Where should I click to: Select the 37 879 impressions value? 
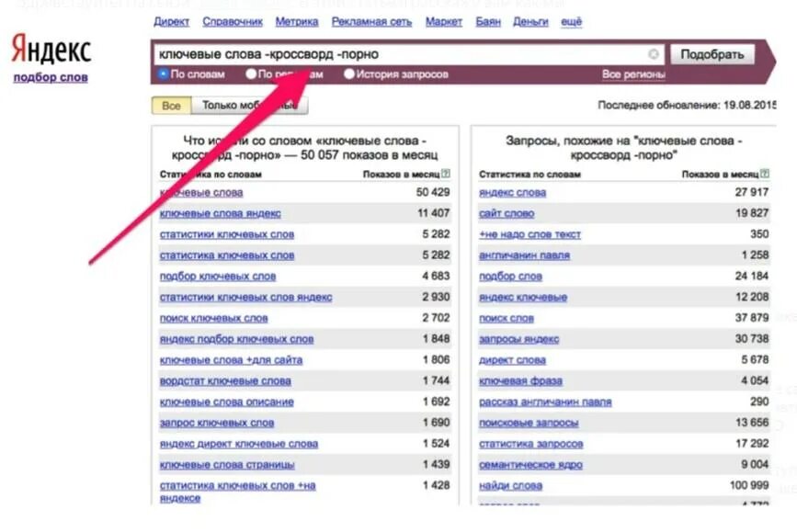coord(752,318)
